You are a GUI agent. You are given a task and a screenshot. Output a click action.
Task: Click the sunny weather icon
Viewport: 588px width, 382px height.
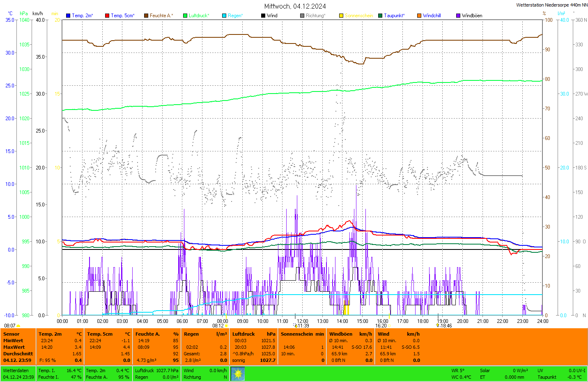[238, 374]
